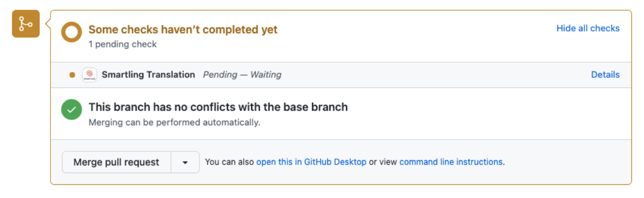
Task: Select the Smartling Translation check name
Action: pyautogui.click(x=148, y=75)
